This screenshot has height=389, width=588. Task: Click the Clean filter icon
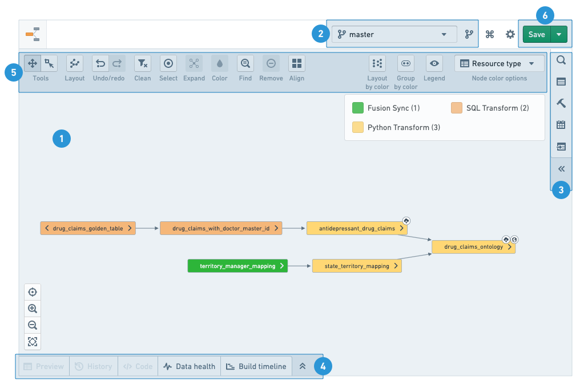(x=143, y=63)
